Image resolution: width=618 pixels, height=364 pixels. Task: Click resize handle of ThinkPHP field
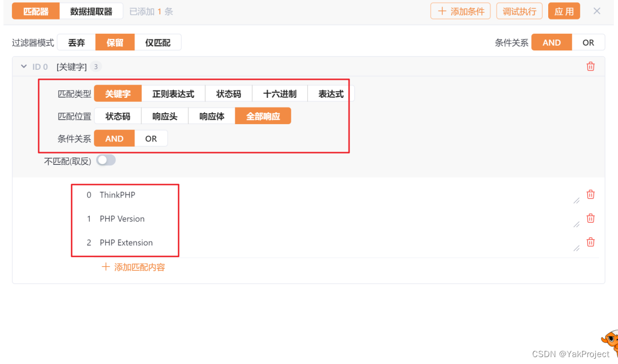[576, 201]
